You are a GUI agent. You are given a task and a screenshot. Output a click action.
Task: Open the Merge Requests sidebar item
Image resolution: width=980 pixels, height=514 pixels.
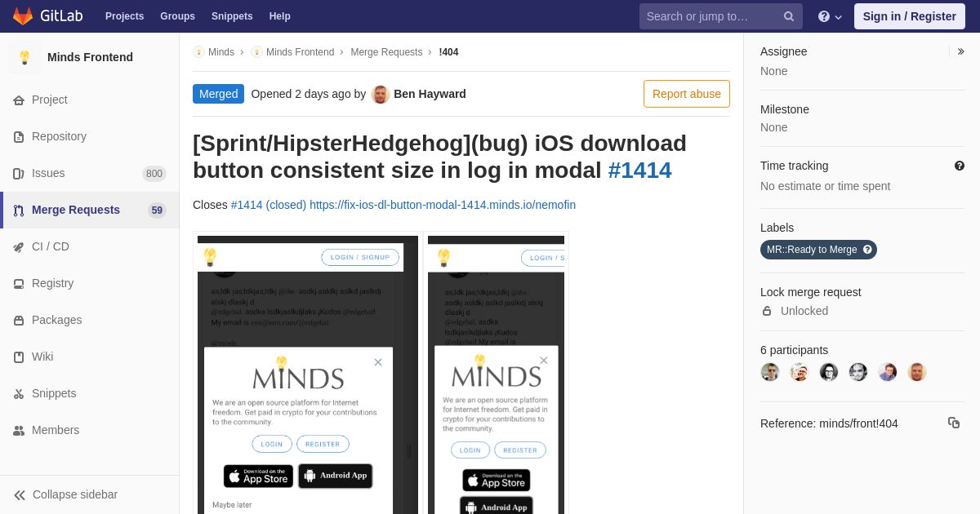[x=90, y=210]
